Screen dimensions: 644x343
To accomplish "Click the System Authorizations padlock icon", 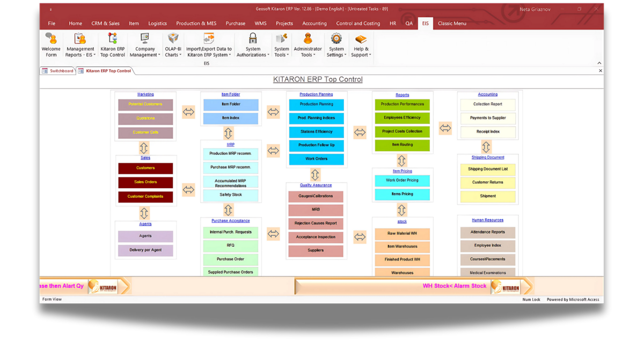I will 252,39.
